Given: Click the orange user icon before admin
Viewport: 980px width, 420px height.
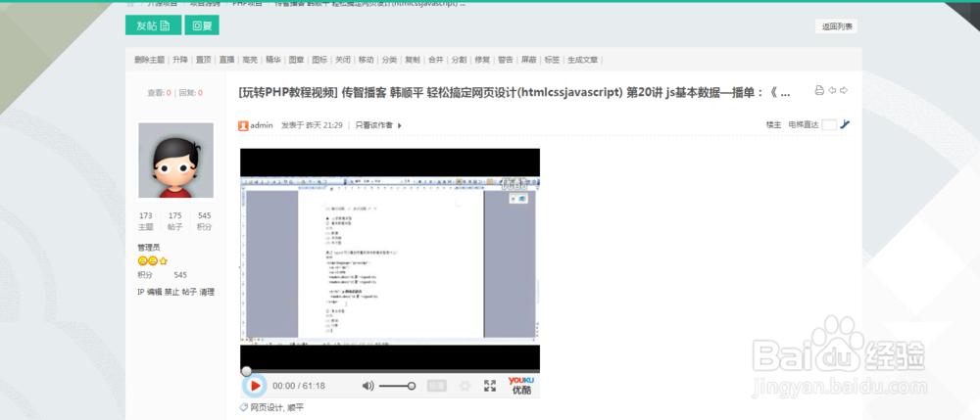Looking at the screenshot, I should point(243,125).
